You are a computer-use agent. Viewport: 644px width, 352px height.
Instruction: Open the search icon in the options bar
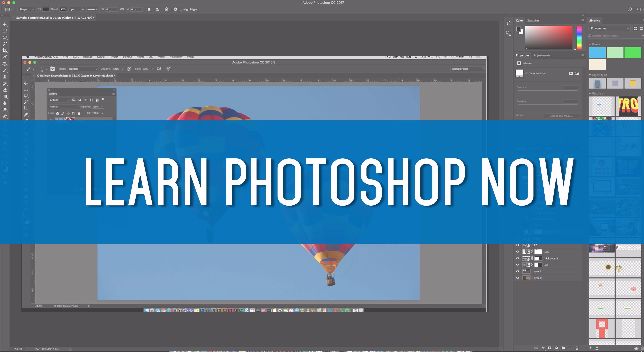point(630,9)
